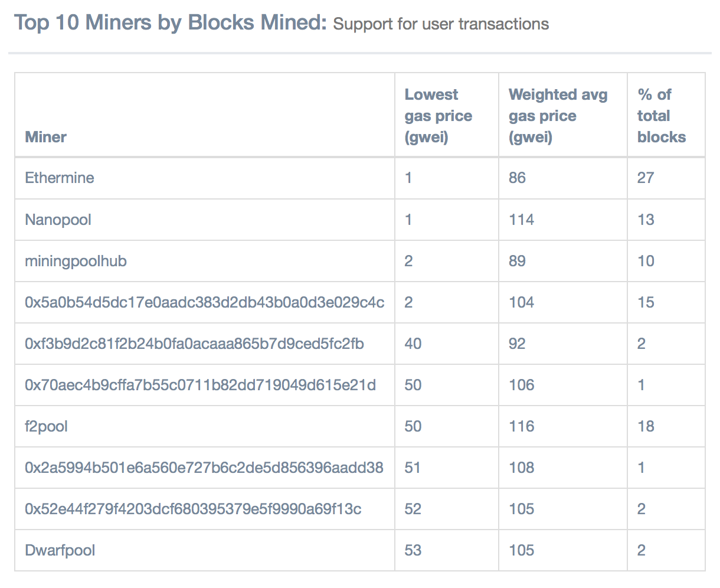
Task: Open the Nanopool miner link
Action: tap(58, 220)
